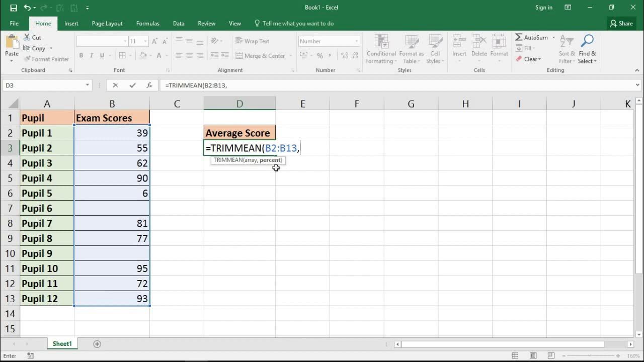Click the AutoSum sigma icon
The image size is (644, 362).
tap(519, 38)
